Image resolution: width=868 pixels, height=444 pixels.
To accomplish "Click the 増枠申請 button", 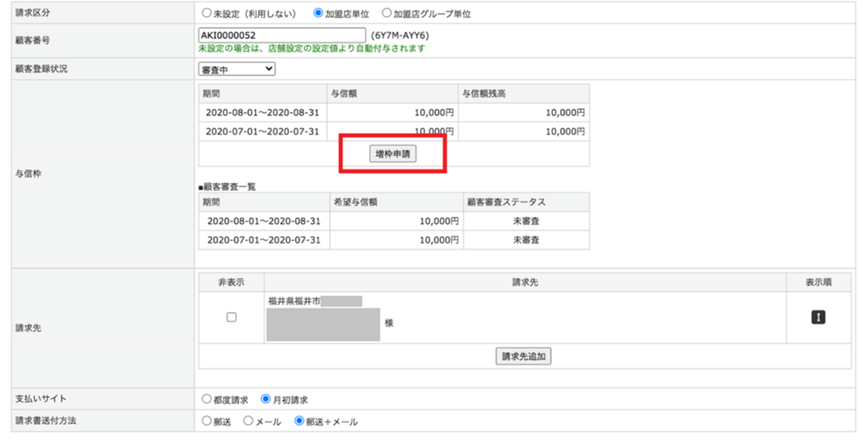I will [393, 154].
